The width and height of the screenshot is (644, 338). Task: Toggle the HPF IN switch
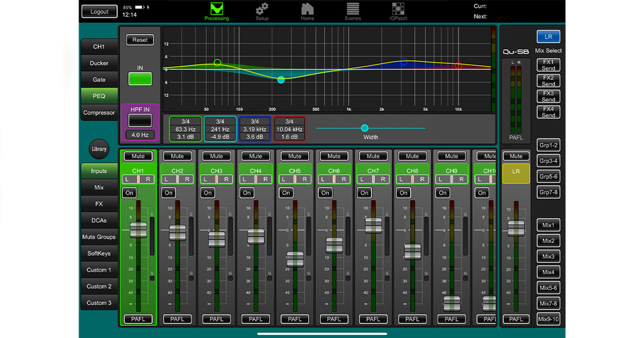coord(140,120)
